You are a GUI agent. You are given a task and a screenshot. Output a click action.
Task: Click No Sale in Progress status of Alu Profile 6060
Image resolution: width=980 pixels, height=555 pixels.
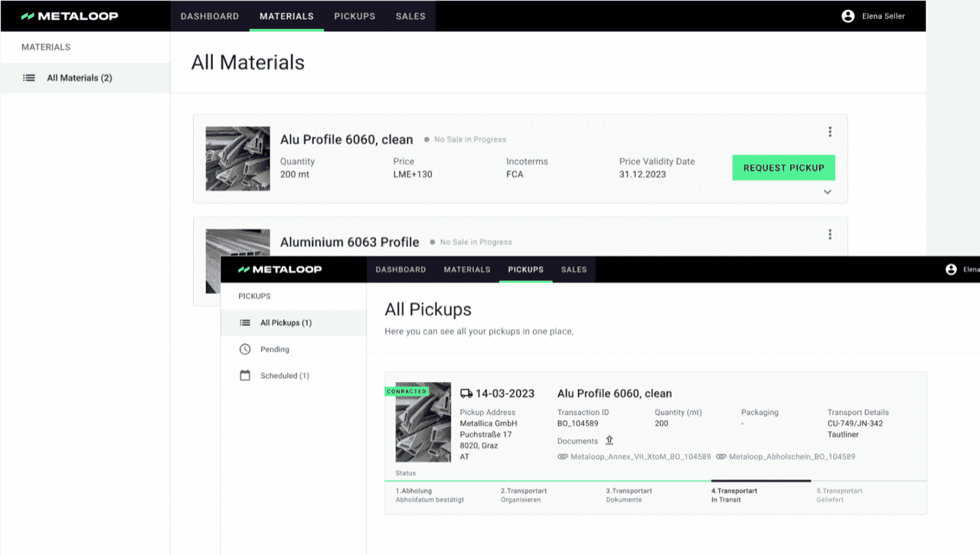click(470, 139)
